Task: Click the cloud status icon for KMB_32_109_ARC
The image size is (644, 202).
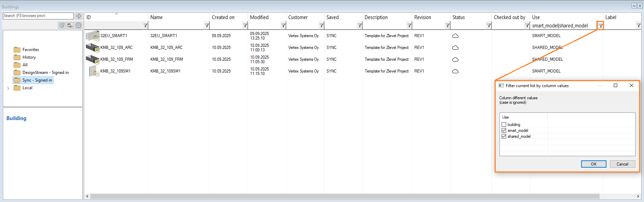Action: [x=455, y=48]
